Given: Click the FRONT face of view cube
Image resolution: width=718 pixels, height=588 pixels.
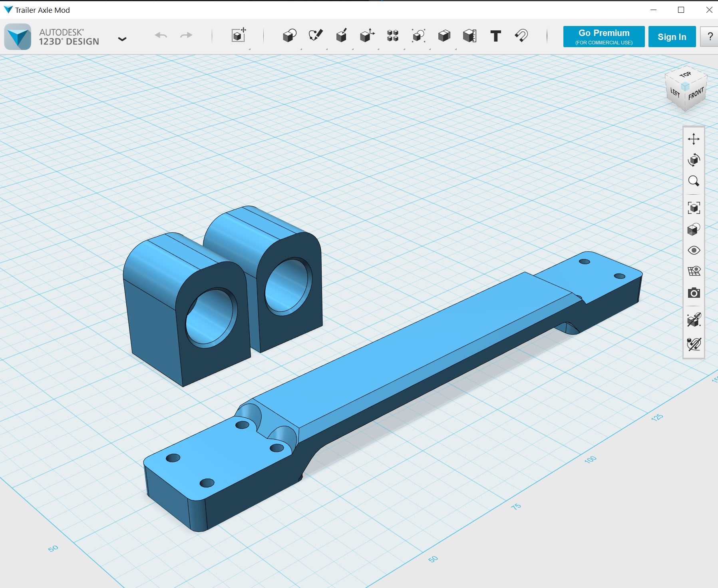Looking at the screenshot, I should [696, 94].
